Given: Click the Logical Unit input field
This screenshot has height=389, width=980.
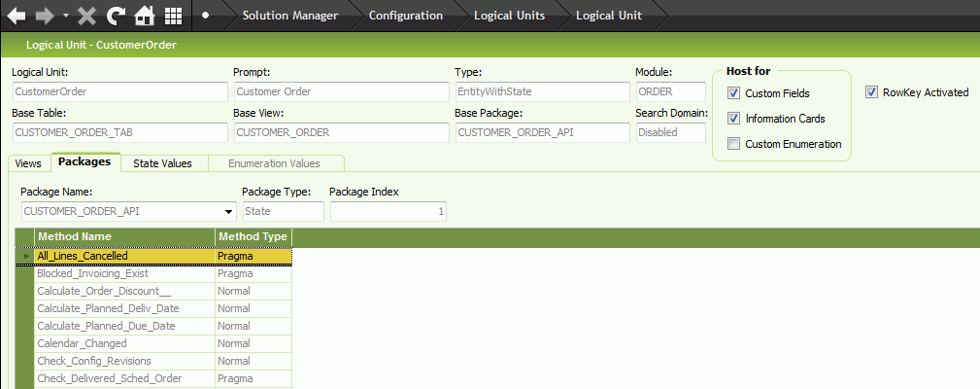Looking at the screenshot, I should tap(118, 92).
